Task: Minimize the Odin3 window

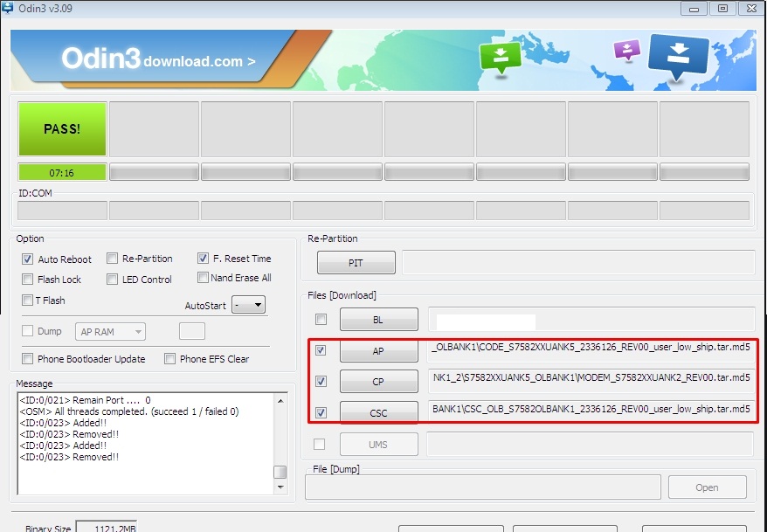Action: (694, 9)
